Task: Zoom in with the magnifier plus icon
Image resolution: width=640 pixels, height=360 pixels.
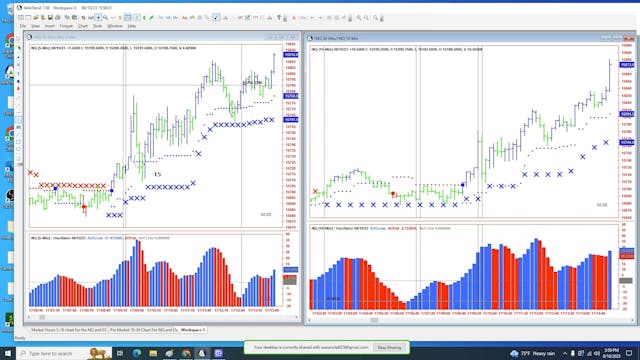Action: [359, 18]
